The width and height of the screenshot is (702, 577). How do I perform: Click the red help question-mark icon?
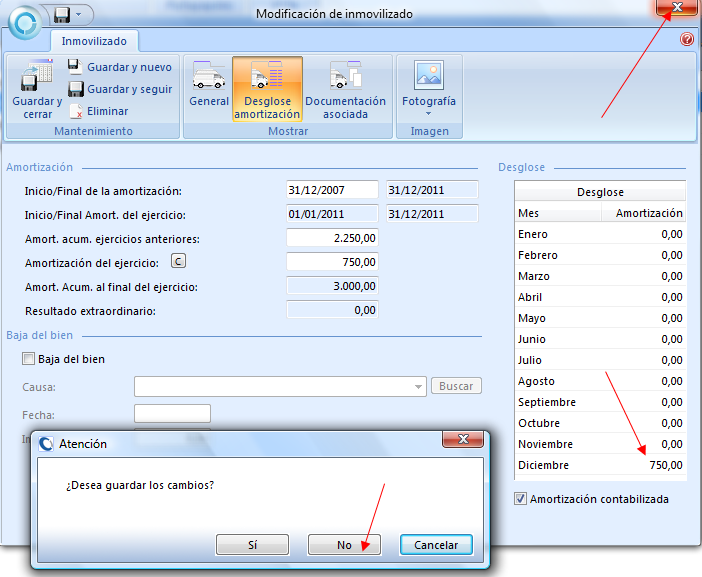pyautogui.click(x=687, y=40)
